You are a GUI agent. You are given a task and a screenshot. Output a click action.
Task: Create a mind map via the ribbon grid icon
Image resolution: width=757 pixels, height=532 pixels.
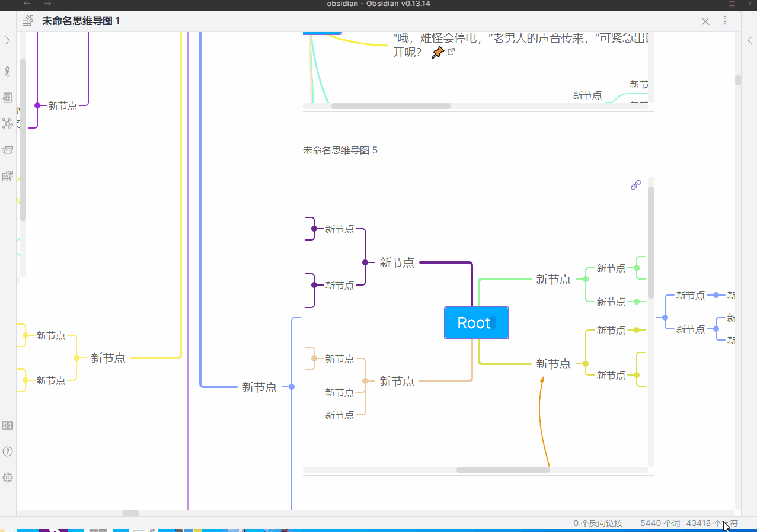click(x=8, y=176)
